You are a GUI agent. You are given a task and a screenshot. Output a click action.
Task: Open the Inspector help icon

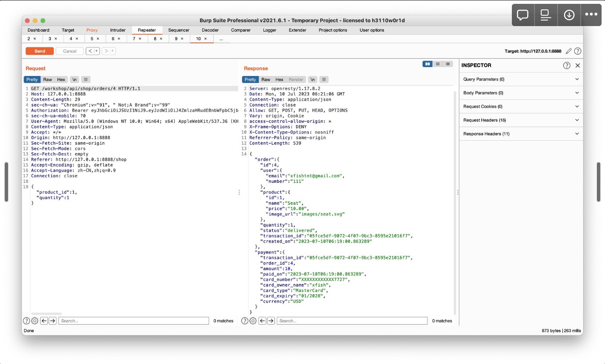(x=567, y=65)
